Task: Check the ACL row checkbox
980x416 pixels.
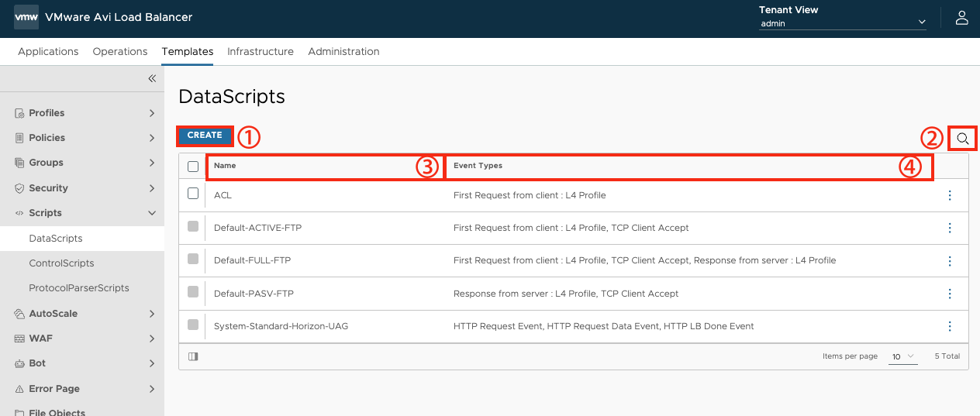Action: pos(193,194)
